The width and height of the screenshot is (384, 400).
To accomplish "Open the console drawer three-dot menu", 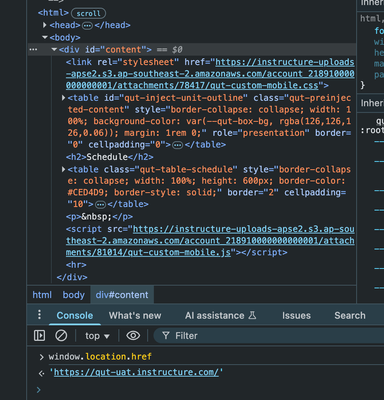I will (x=39, y=314).
